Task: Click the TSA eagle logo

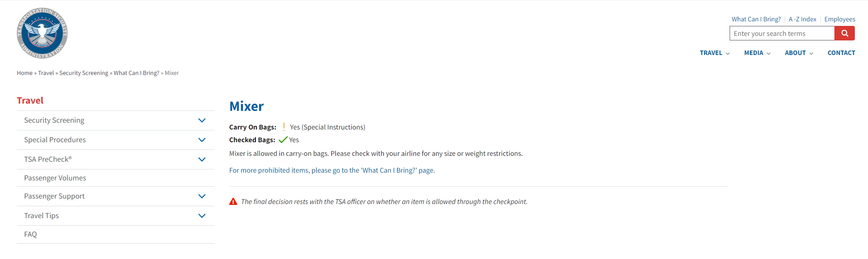Action: coord(42,33)
